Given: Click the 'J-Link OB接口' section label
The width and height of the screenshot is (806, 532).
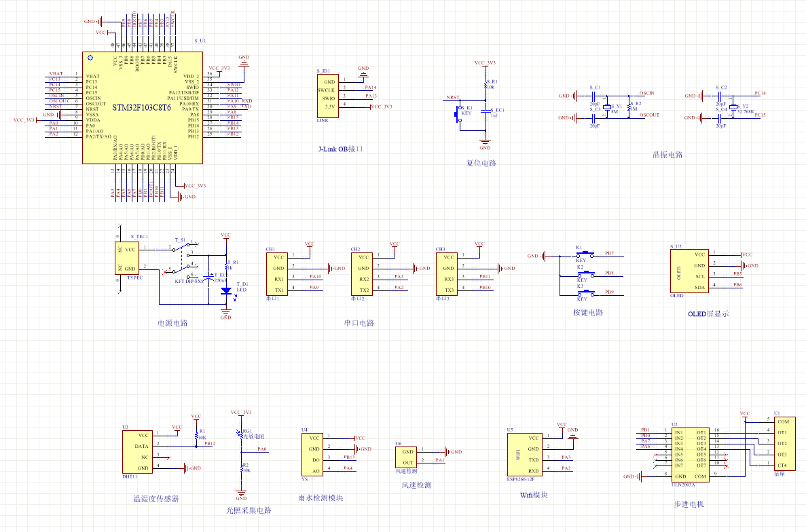Looking at the screenshot, I should [340, 149].
